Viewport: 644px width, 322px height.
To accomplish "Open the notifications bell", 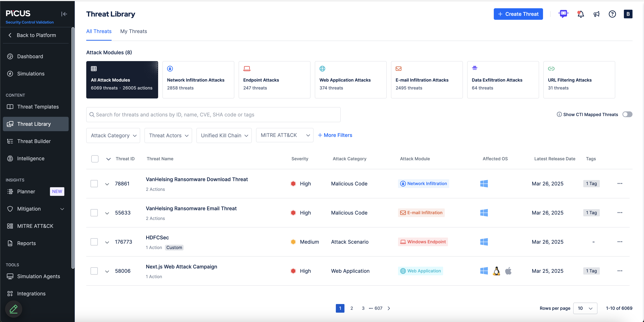I will click(x=581, y=14).
